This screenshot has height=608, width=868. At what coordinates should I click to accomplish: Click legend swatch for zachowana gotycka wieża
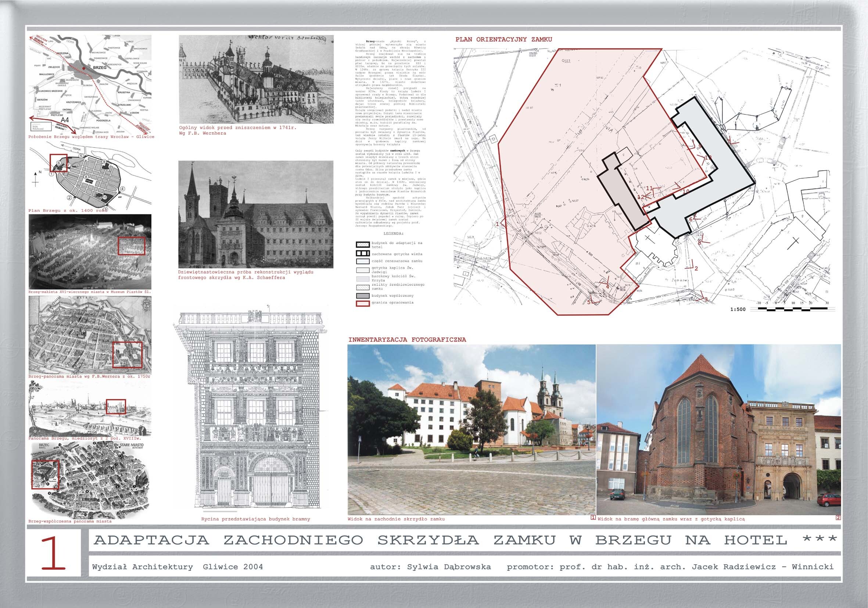(x=363, y=254)
